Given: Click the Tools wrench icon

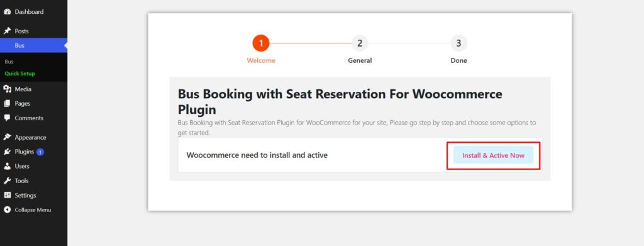Looking at the screenshot, I should tap(7, 181).
